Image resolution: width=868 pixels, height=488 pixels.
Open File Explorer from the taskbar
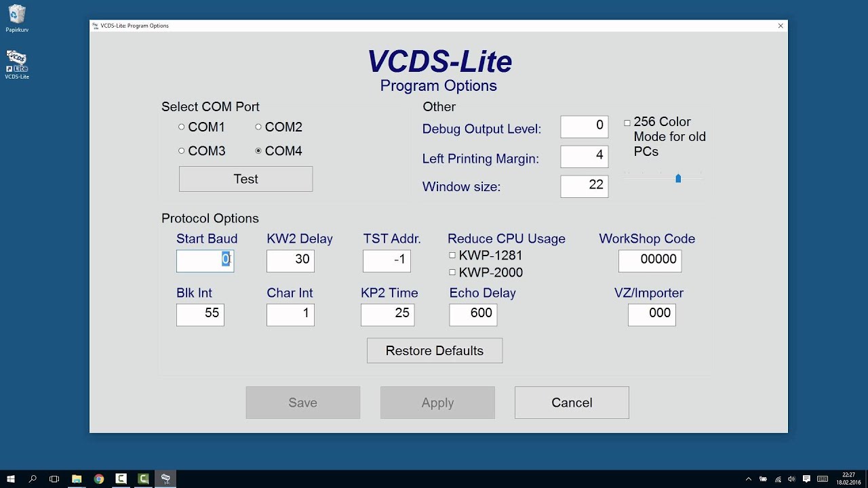(x=77, y=479)
